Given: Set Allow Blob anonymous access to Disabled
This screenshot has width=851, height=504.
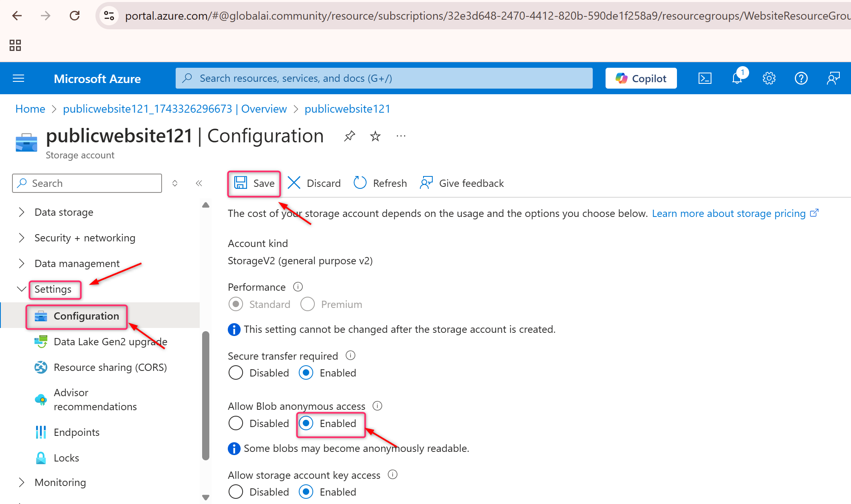Looking at the screenshot, I should tap(236, 423).
